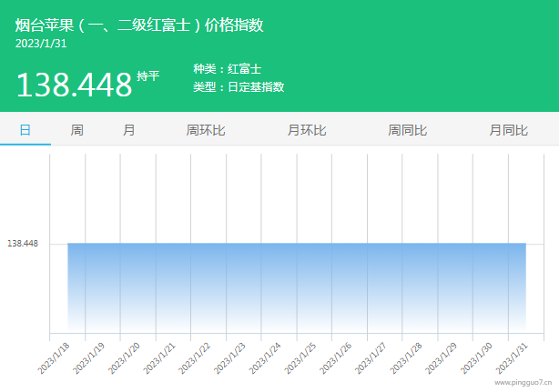Click the blue area chart series
The height and width of the screenshot is (392, 559).
(297, 287)
